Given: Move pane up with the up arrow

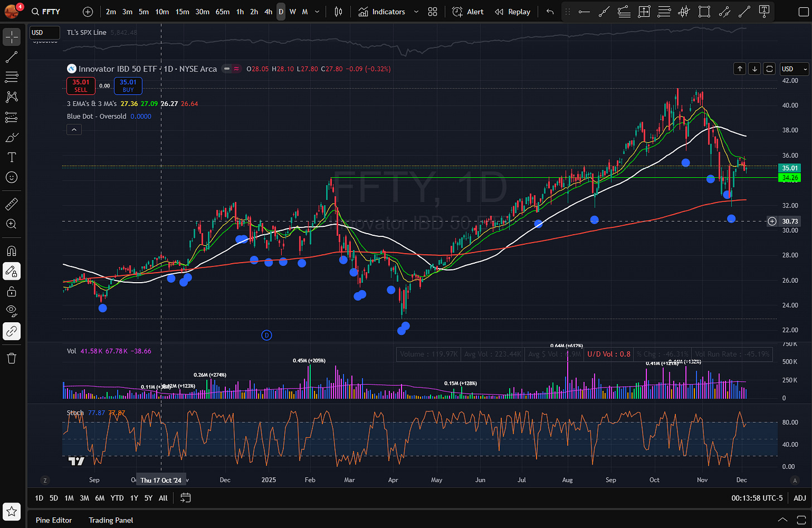Looking at the screenshot, I should point(739,69).
